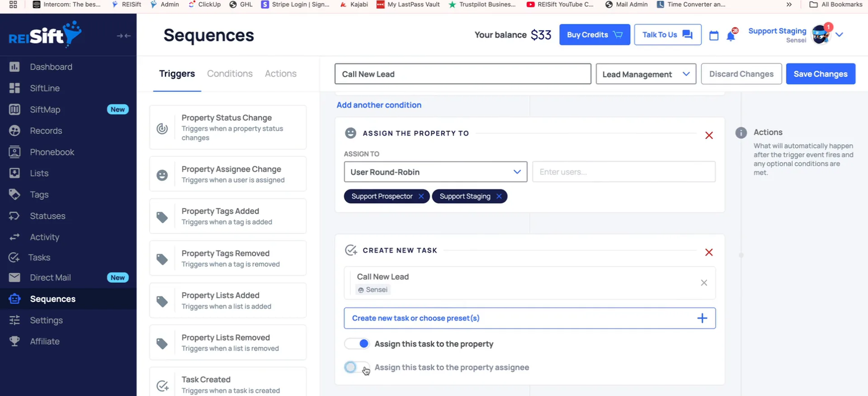
Task: Click the Actions info icon
Action: tap(741, 132)
